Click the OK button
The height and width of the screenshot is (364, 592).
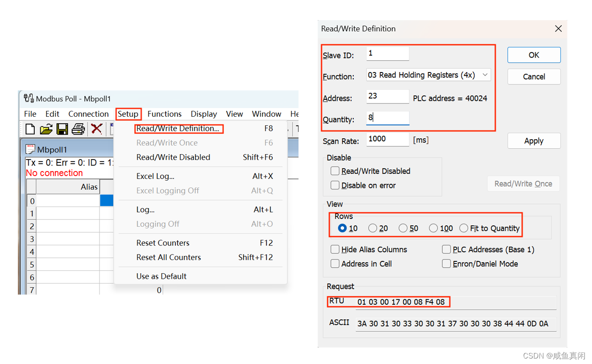[x=534, y=55]
